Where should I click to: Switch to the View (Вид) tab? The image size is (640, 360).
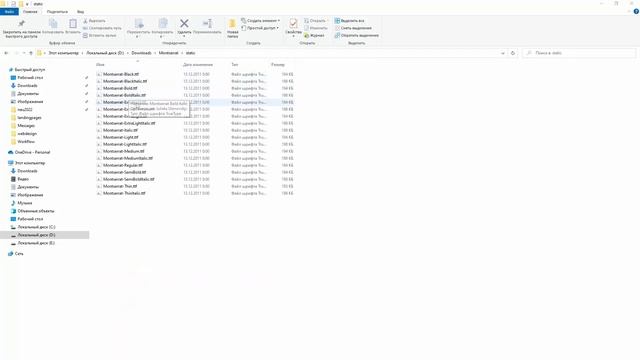point(80,12)
